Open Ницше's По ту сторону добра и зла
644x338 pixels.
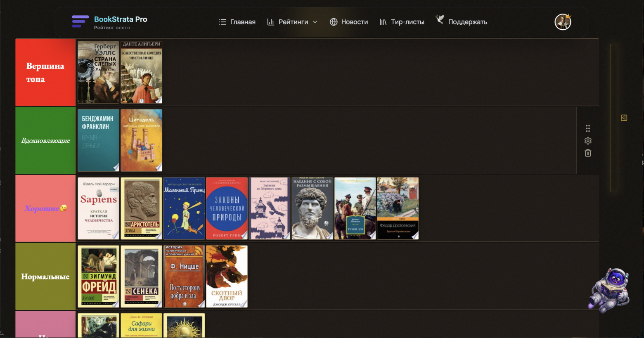(184, 277)
